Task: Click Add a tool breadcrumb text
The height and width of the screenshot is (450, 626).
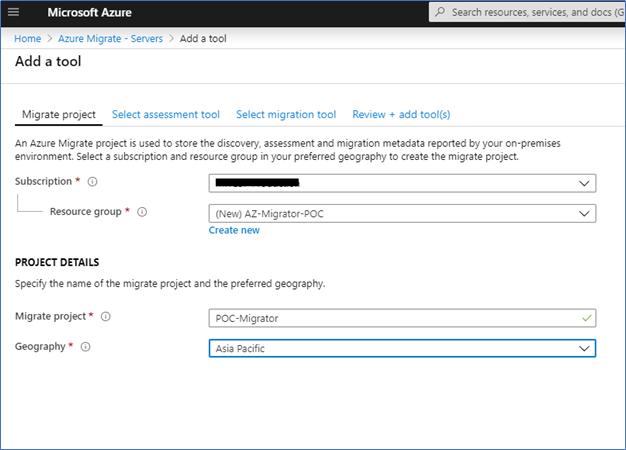Action: pyautogui.click(x=203, y=39)
